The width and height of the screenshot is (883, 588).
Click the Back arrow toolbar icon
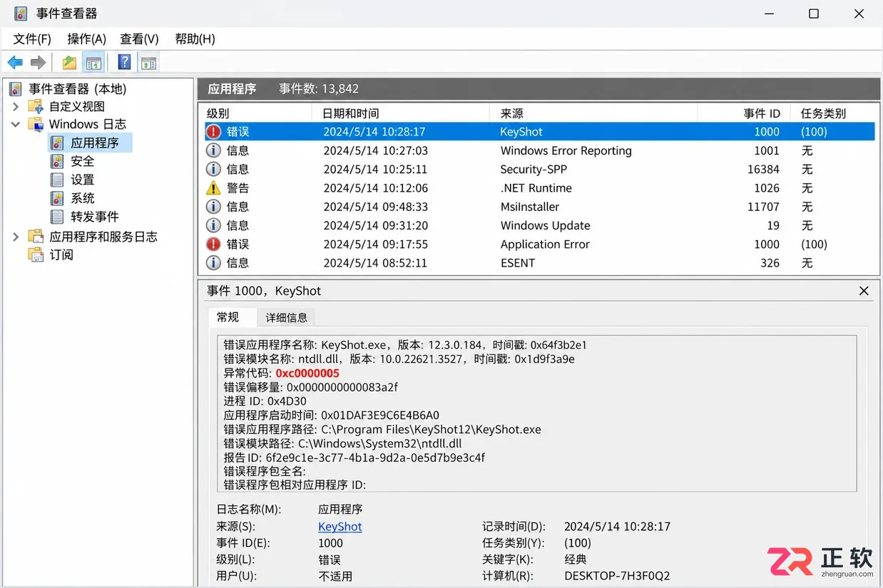tap(15, 63)
